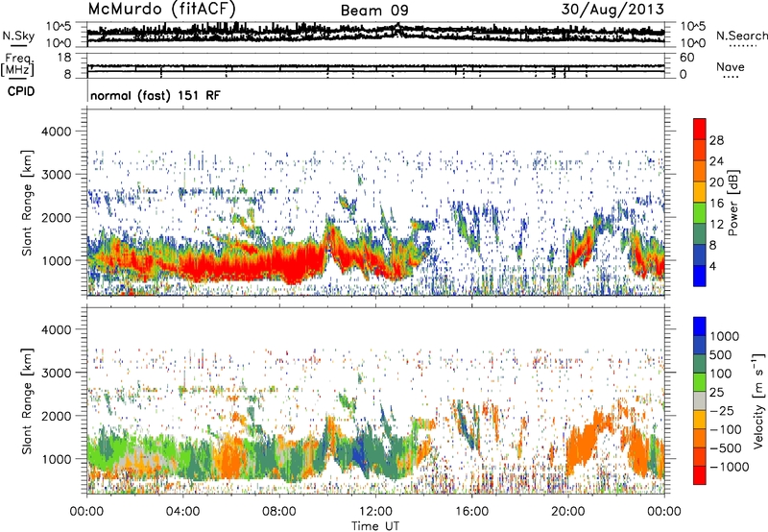Click the 16 value on power colorbar

716,204
